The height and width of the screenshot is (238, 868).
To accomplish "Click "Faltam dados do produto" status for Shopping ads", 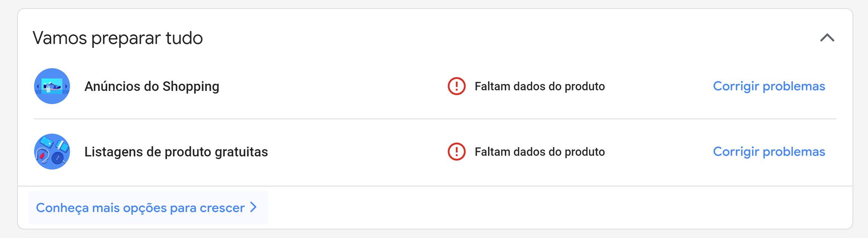I will 539,86.
